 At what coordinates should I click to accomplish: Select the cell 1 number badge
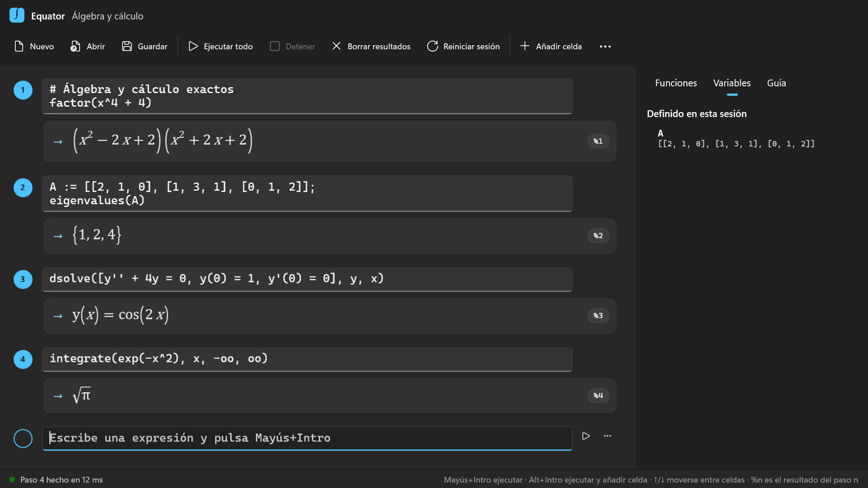[23, 90]
